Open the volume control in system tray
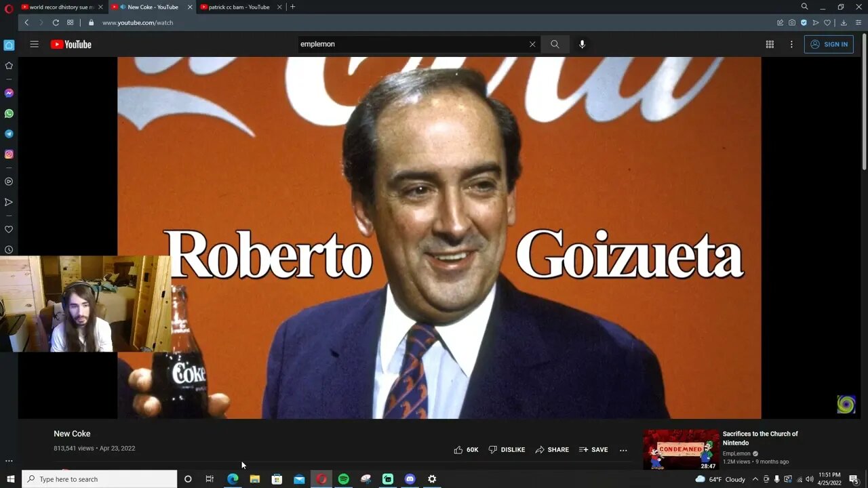 point(809,479)
